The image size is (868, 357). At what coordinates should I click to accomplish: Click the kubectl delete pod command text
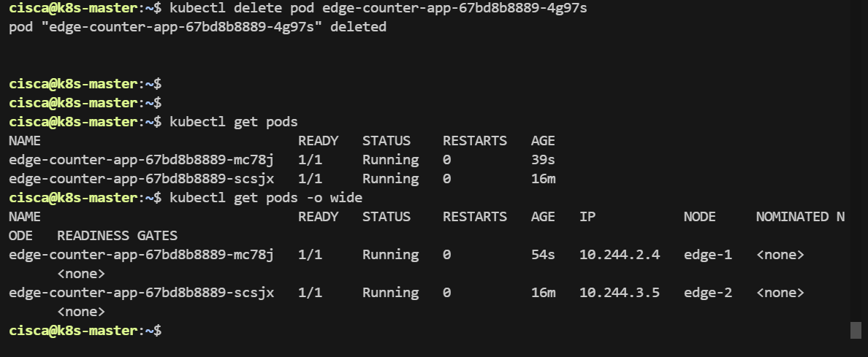pyautogui.click(x=378, y=9)
